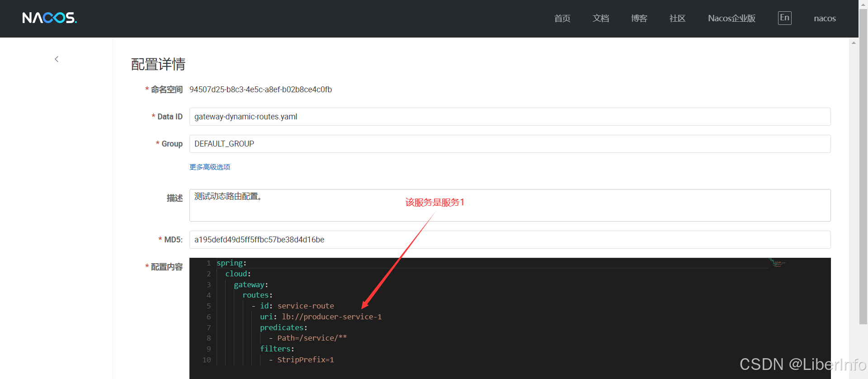Click the 'filters:' line in the editor
Viewport: 868px width, 379px height.
(x=277, y=349)
